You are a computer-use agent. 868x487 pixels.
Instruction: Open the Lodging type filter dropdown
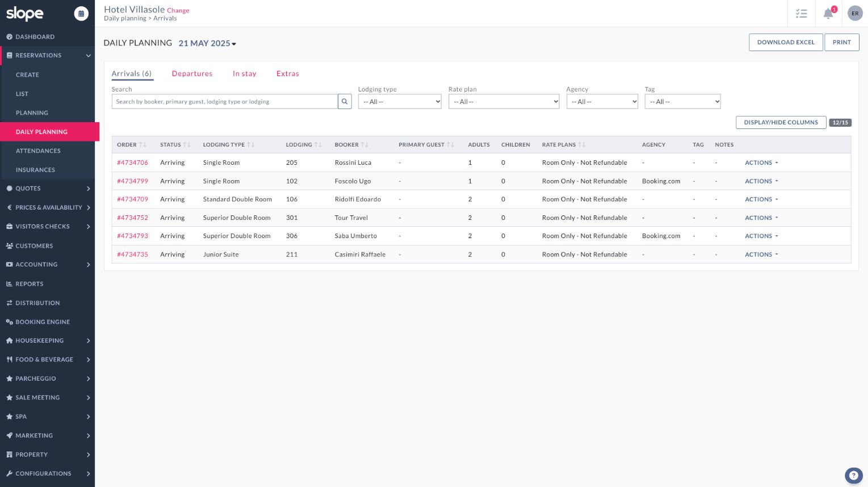click(x=400, y=102)
